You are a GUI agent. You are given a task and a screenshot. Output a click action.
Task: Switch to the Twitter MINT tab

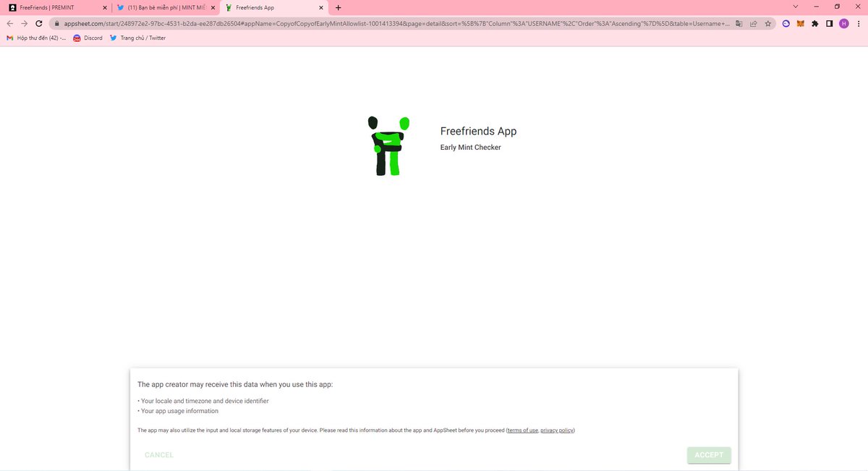[166, 7]
